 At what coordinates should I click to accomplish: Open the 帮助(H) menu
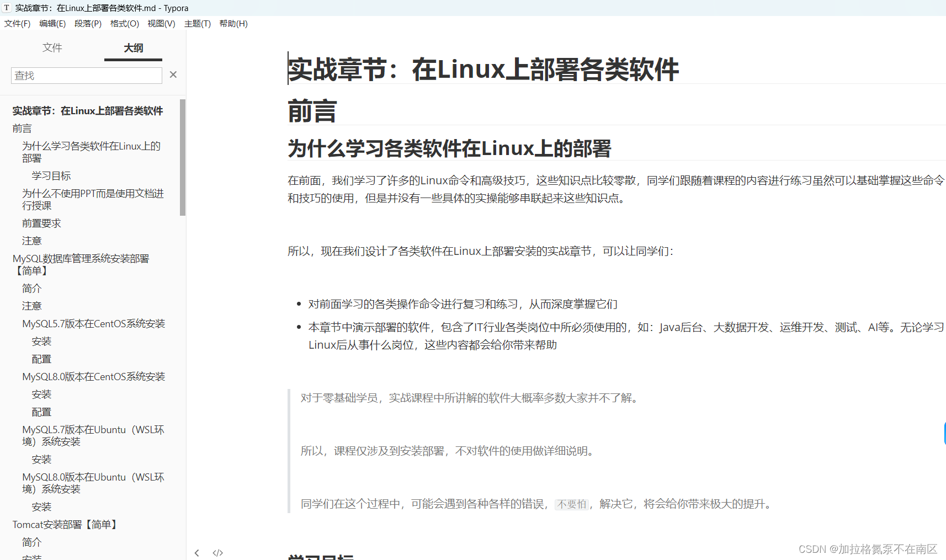(x=233, y=24)
